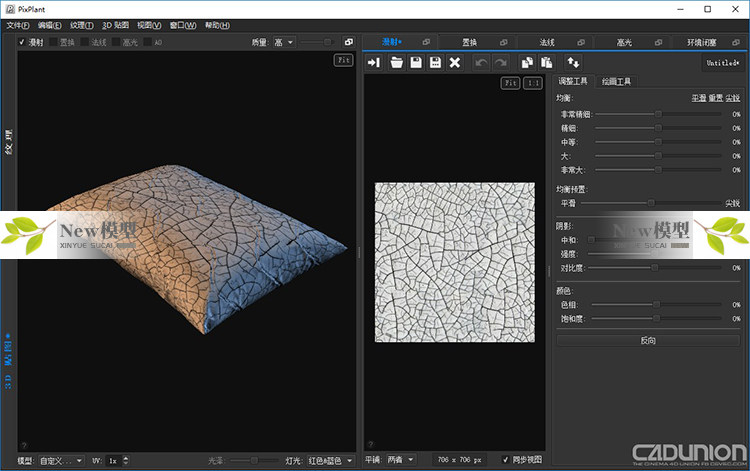Enable the 高光 checkbox in the 3D preview bar
The height and width of the screenshot is (471, 750).
pyautogui.click(x=116, y=42)
